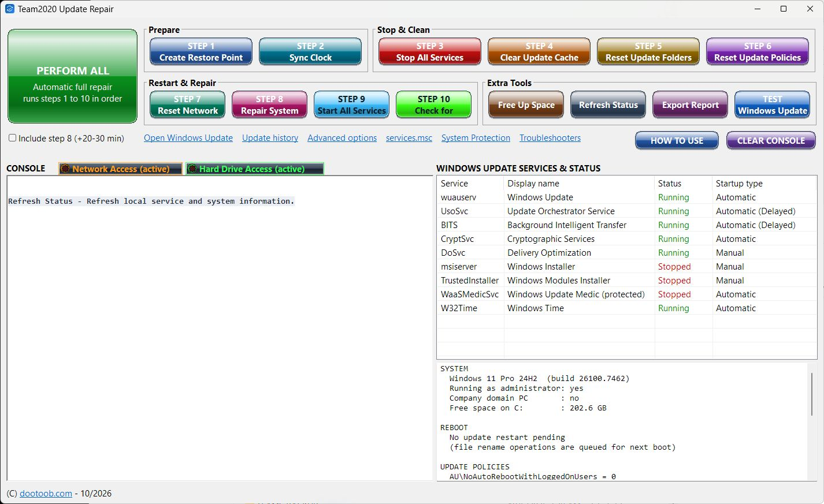Run Step 6 Reset Update Policies
Image resolution: width=824 pixels, height=504 pixels.
click(x=758, y=52)
